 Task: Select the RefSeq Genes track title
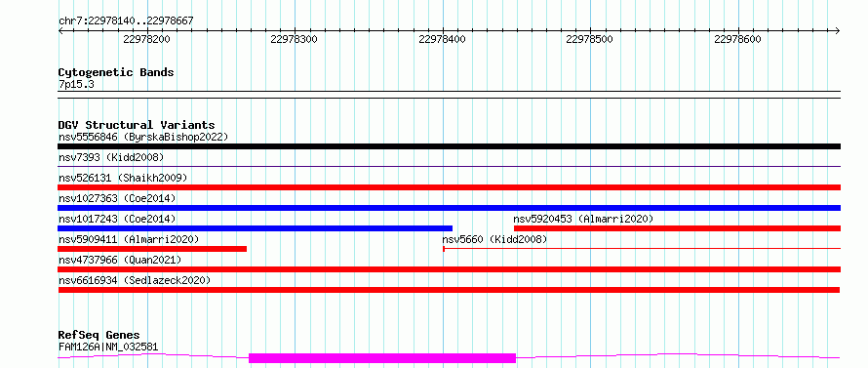[x=99, y=335]
